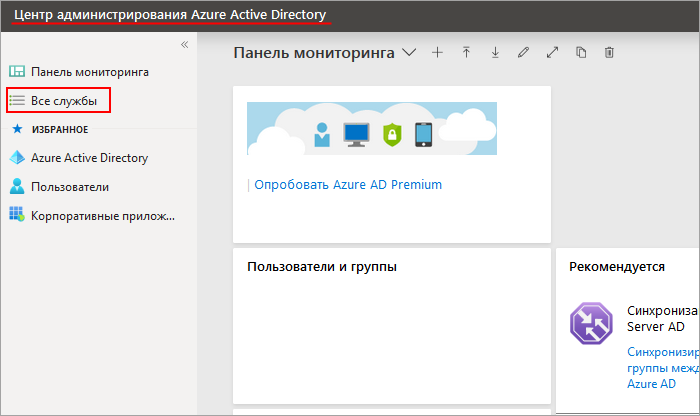Screen dimensions: 700x416
Task: Open the Панель мониторинга dashboard dropdown chevron
Action: (408, 53)
